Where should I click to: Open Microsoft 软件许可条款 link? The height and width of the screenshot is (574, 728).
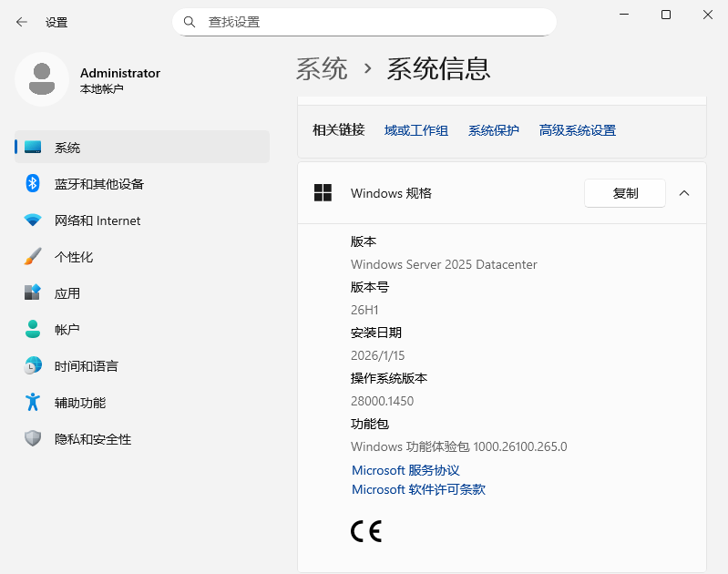418,489
